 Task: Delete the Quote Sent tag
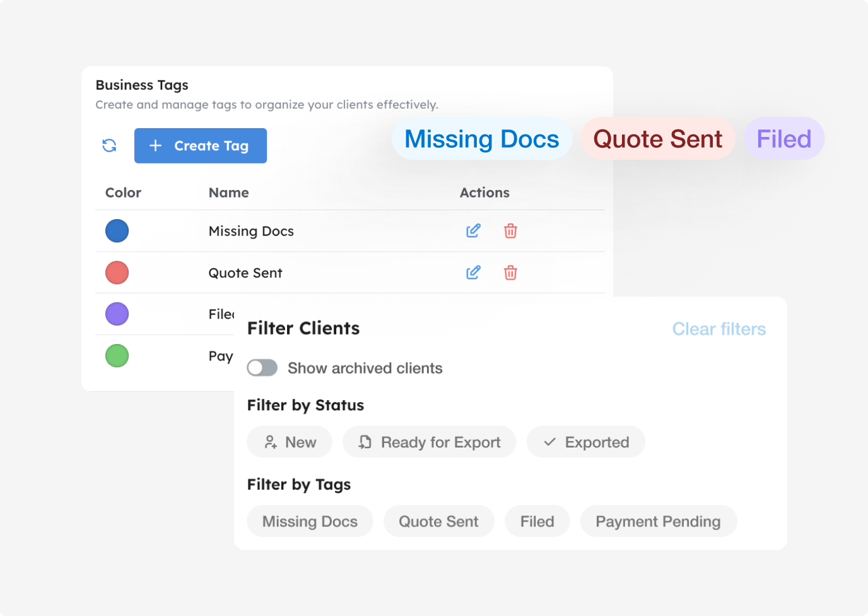coord(510,273)
